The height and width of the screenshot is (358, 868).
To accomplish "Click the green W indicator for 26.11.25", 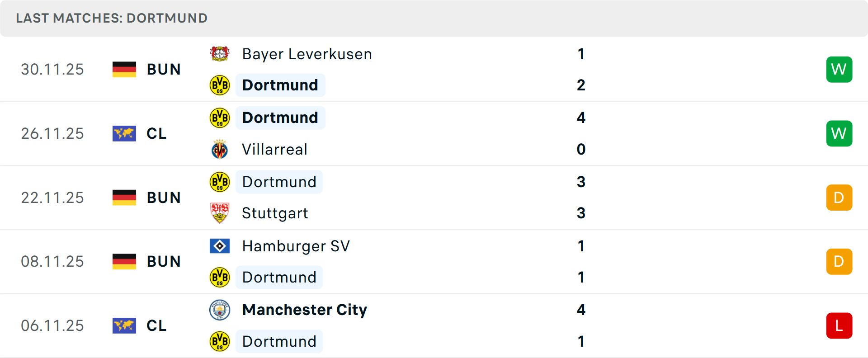I will tap(839, 133).
